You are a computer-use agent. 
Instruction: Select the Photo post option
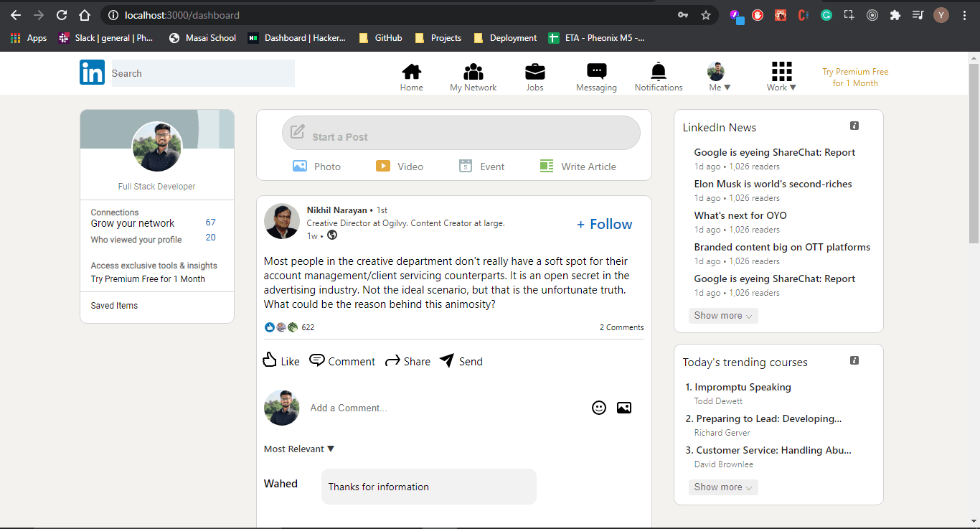(x=316, y=167)
